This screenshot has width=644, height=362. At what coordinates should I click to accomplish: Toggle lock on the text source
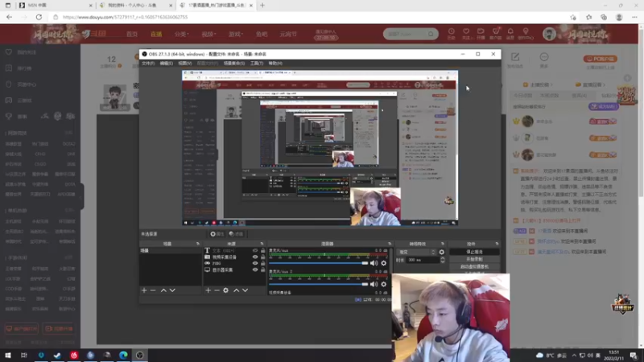pos(263,250)
